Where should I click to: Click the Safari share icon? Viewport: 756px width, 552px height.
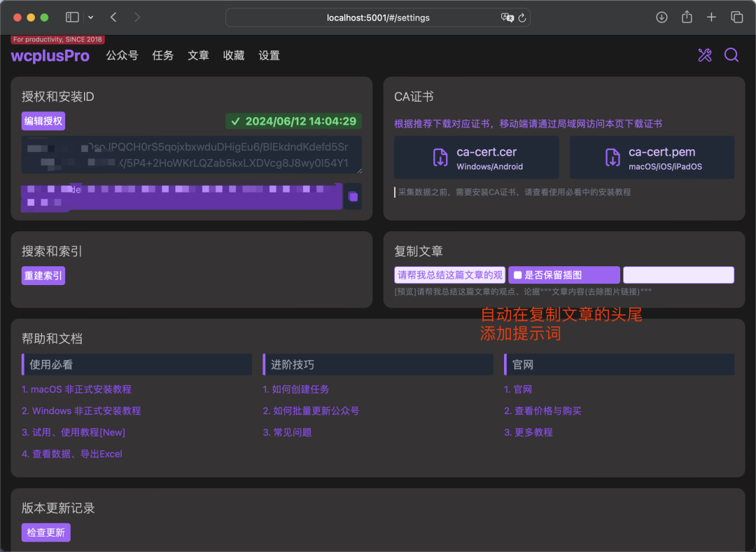tap(687, 18)
